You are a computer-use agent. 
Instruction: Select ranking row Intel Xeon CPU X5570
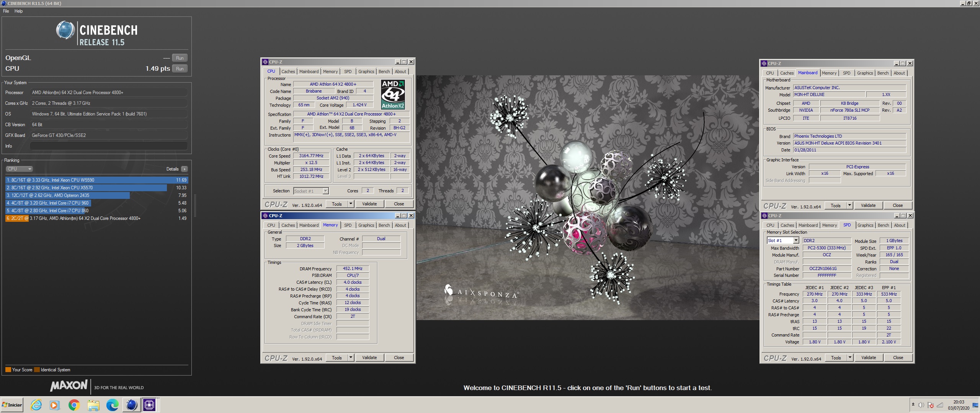pyautogui.click(x=96, y=188)
